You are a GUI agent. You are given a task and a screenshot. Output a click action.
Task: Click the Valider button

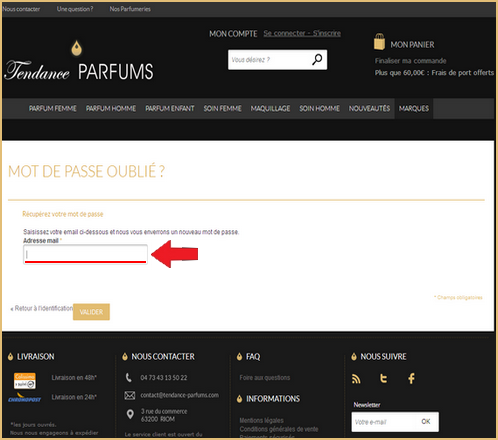pos(91,312)
